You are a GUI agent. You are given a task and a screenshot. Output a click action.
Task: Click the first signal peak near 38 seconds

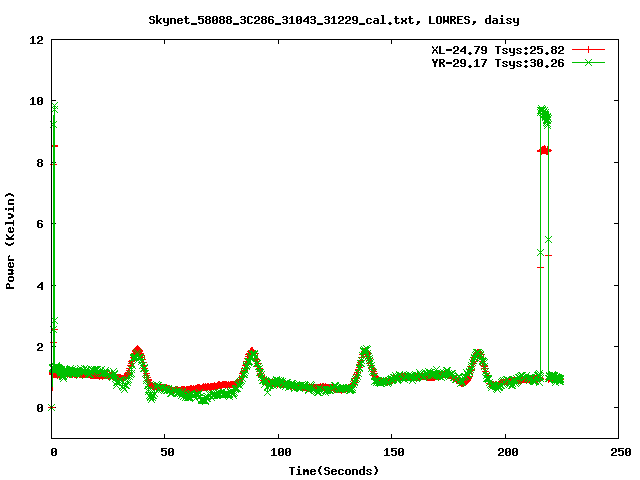[138, 351]
